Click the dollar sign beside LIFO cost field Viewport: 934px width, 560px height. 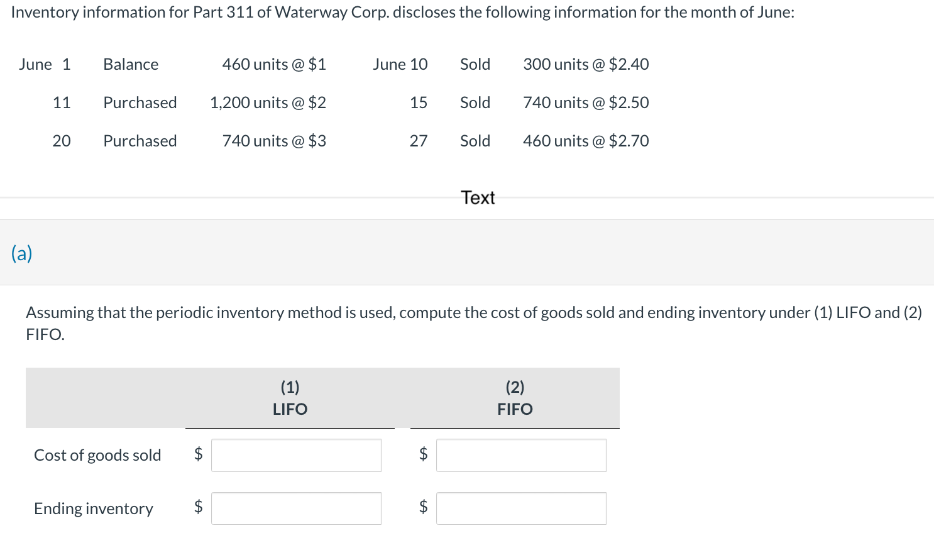197,454
